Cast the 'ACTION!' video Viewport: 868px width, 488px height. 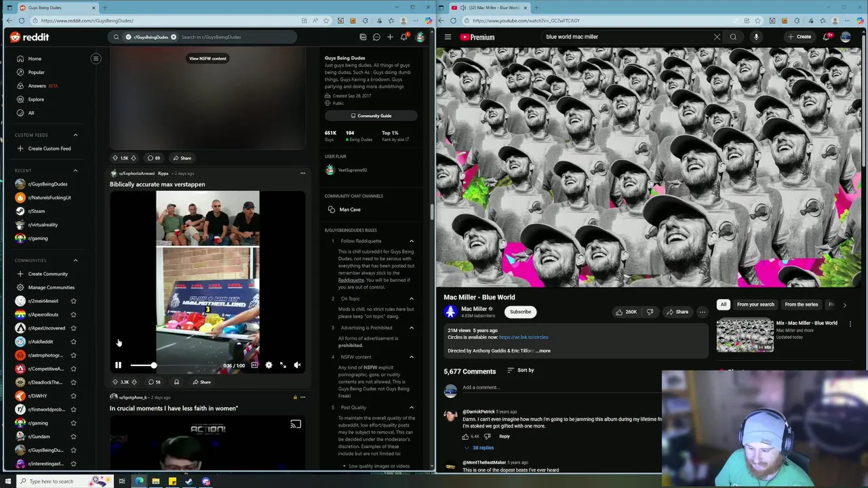[x=296, y=425]
